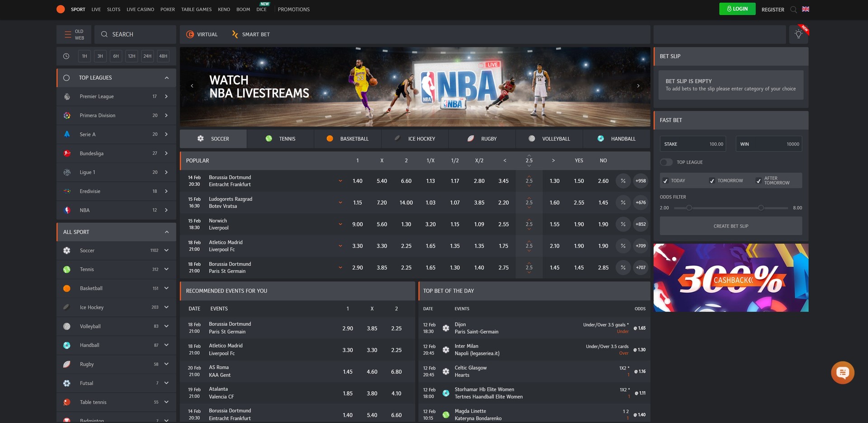The height and width of the screenshot is (423, 868).
Task: Click the clock time filter icon
Action: click(x=66, y=56)
